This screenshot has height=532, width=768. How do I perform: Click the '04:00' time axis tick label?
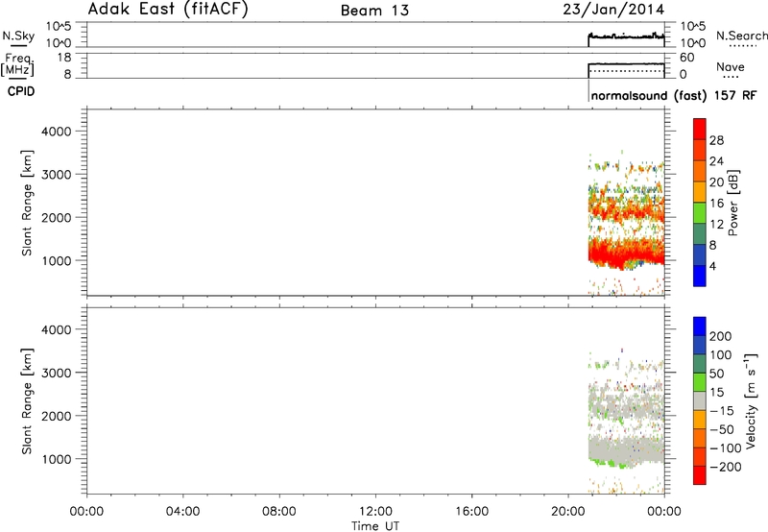coord(182,512)
